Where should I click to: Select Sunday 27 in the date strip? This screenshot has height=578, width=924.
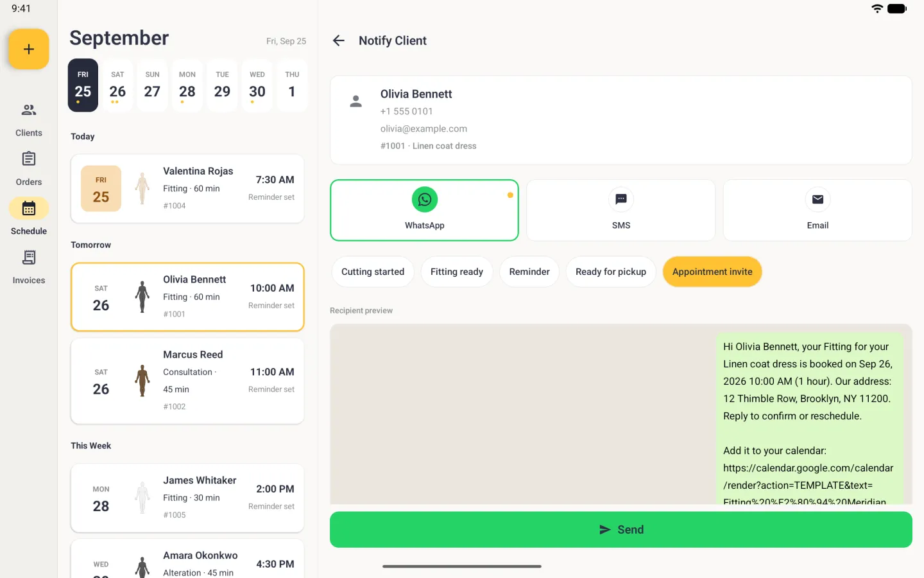(153, 85)
